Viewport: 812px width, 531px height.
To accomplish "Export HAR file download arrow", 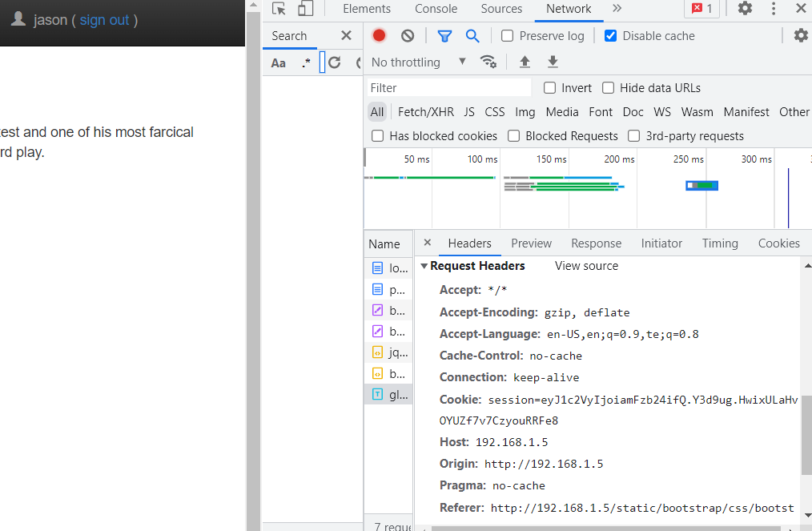I will click(553, 62).
